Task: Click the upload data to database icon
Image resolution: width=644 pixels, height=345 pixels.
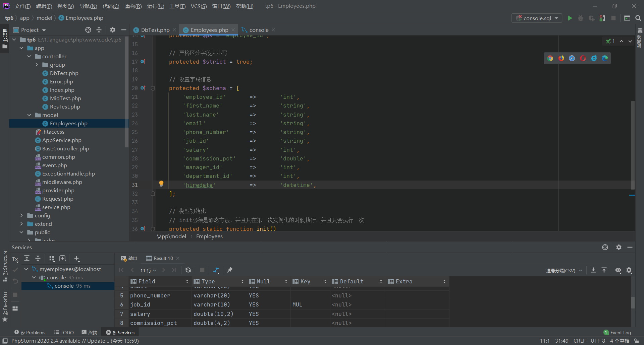Action: click(x=604, y=270)
